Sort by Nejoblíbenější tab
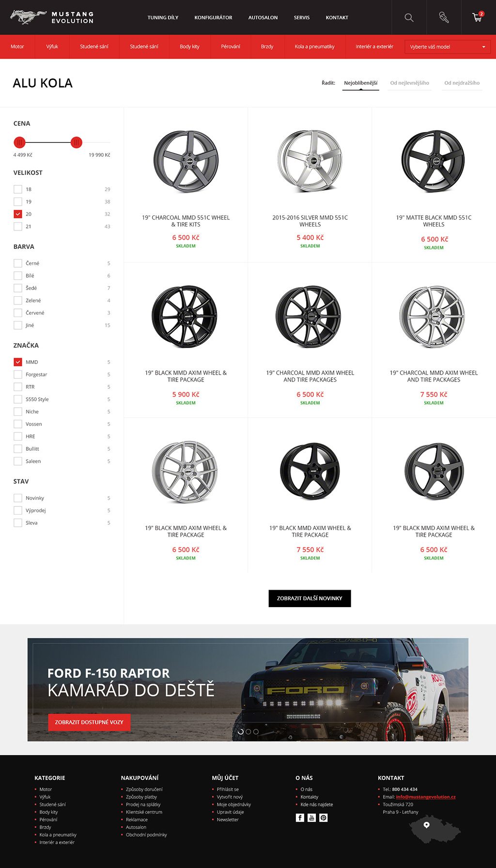The image size is (496, 868). (x=361, y=83)
